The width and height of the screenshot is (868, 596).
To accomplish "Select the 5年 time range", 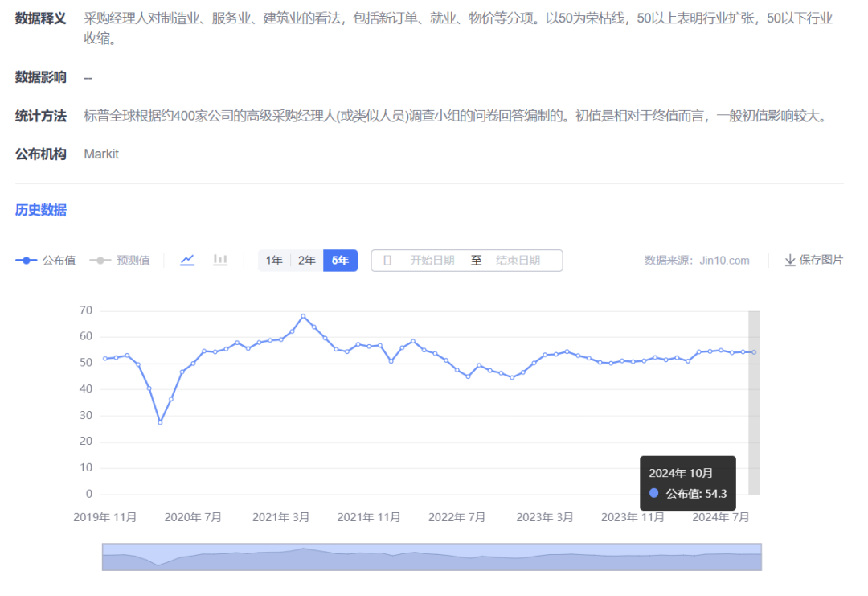I will (x=340, y=261).
